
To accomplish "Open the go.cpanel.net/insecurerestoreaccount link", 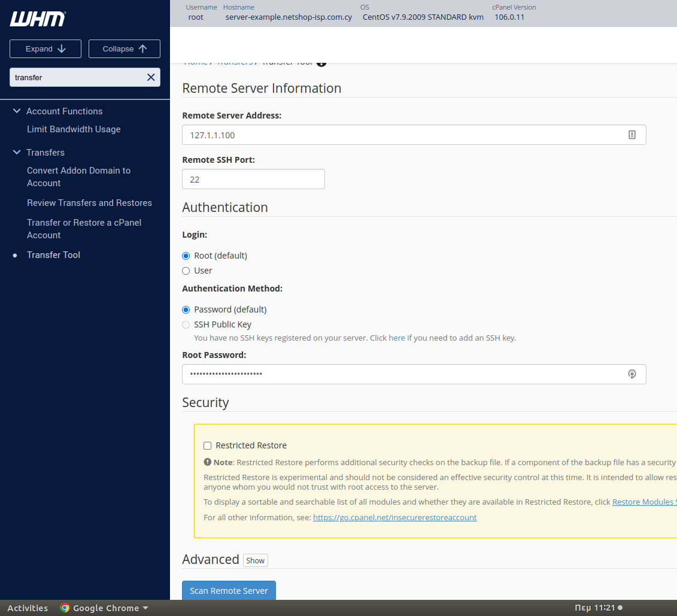I will click(394, 517).
